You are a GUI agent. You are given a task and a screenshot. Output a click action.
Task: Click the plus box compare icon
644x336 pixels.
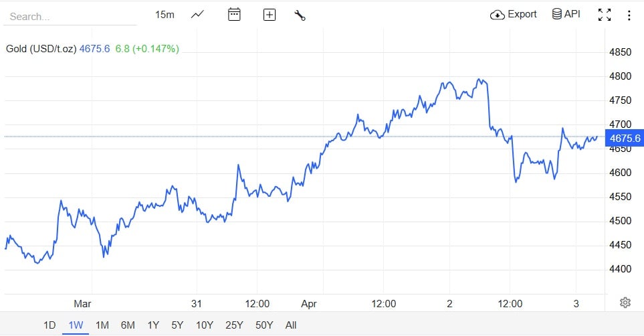point(269,15)
